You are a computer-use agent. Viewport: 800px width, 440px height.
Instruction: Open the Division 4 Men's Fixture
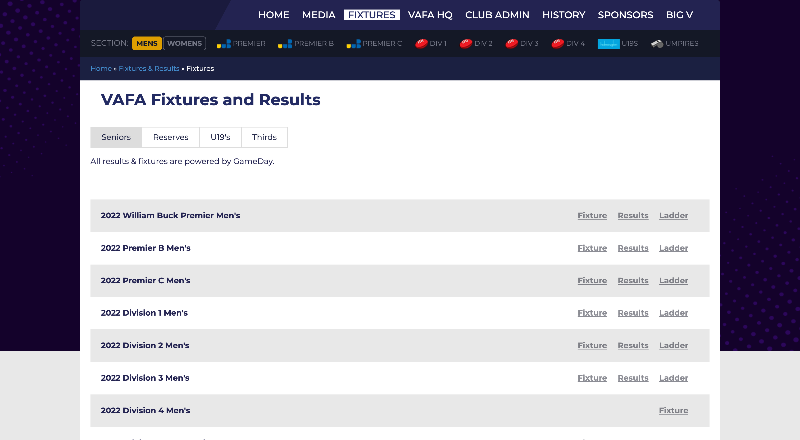coord(673,410)
